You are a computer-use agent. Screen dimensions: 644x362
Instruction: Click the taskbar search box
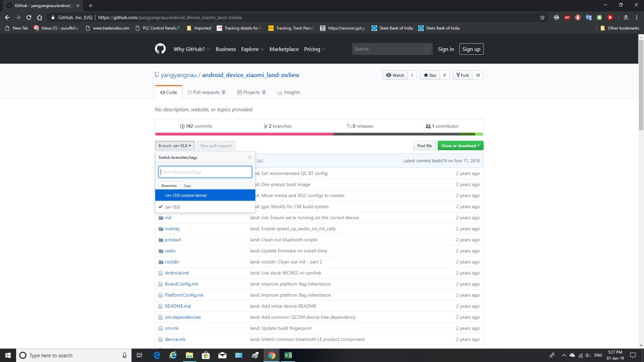[x=74, y=355]
